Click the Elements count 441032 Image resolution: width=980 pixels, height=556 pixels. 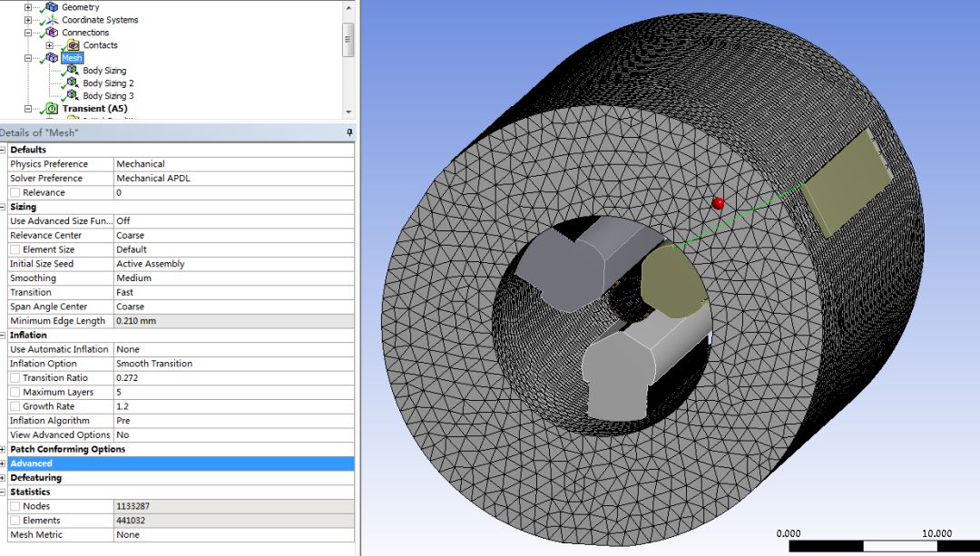click(x=234, y=521)
